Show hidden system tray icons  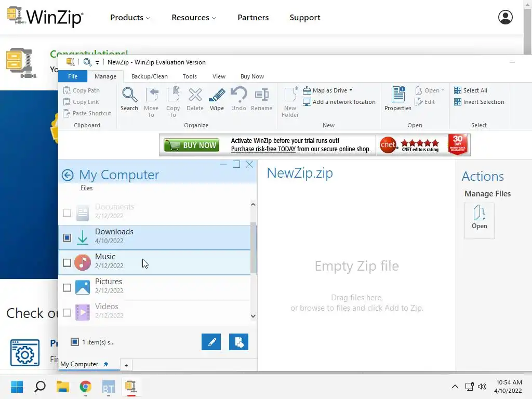point(455,387)
